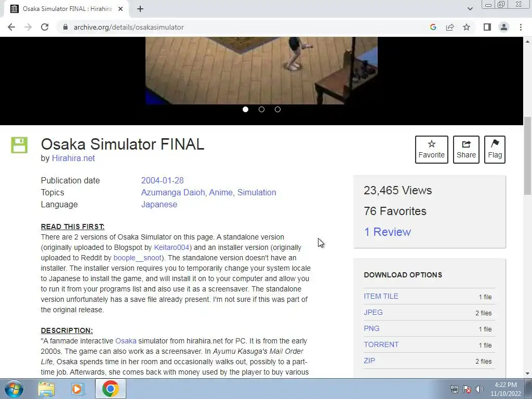Expand the JPEG download option
Screen dimensions: 532x399
click(x=373, y=312)
